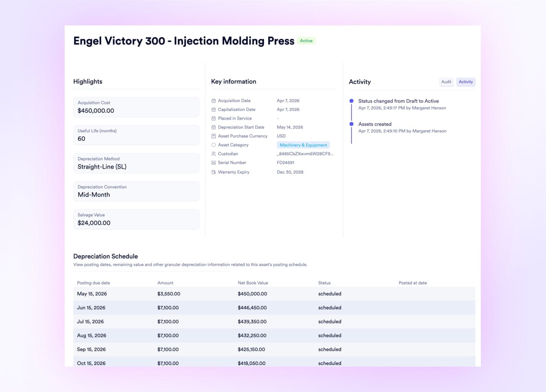Click the timeline dot for Status changed

[x=352, y=101]
